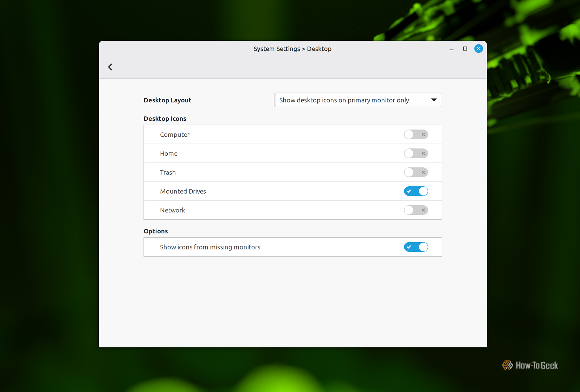Close the System Settings window
The width and height of the screenshot is (580, 392).
tap(478, 49)
